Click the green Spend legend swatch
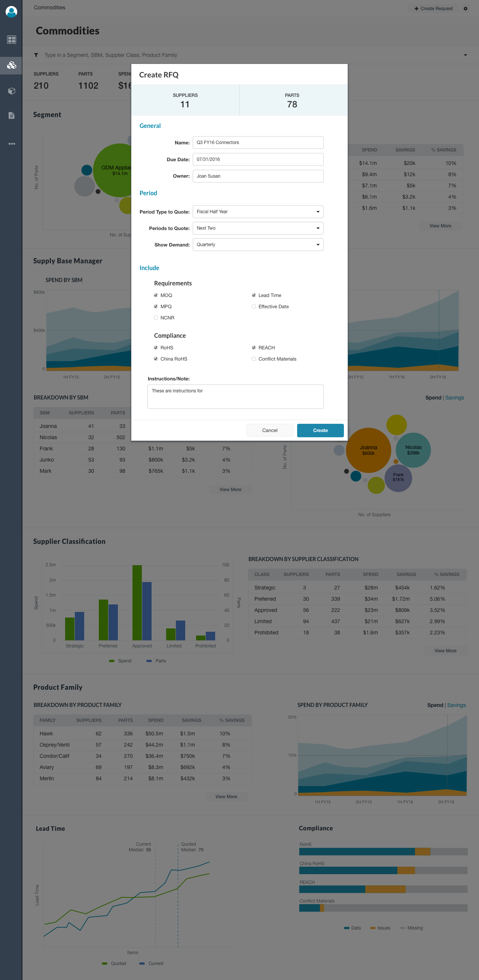The width and height of the screenshot is (479, 980). pos(112,661)
